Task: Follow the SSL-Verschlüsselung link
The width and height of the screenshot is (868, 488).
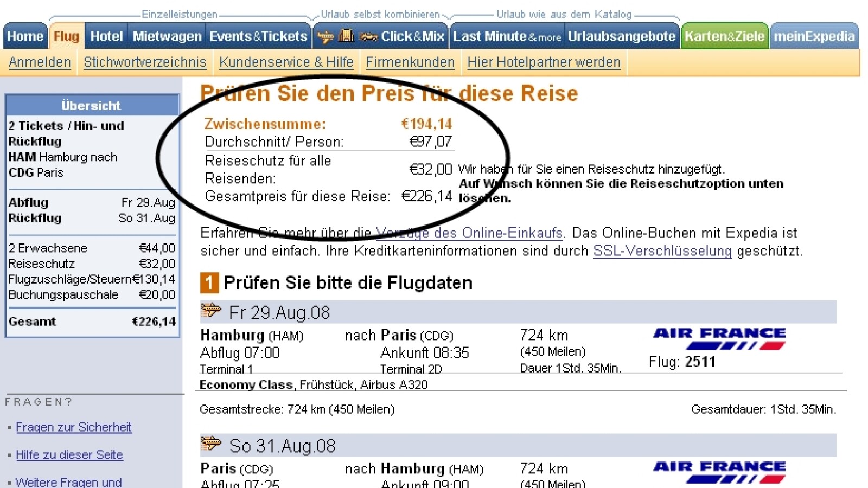Action: pyautogui.click(x=662, y=251)
